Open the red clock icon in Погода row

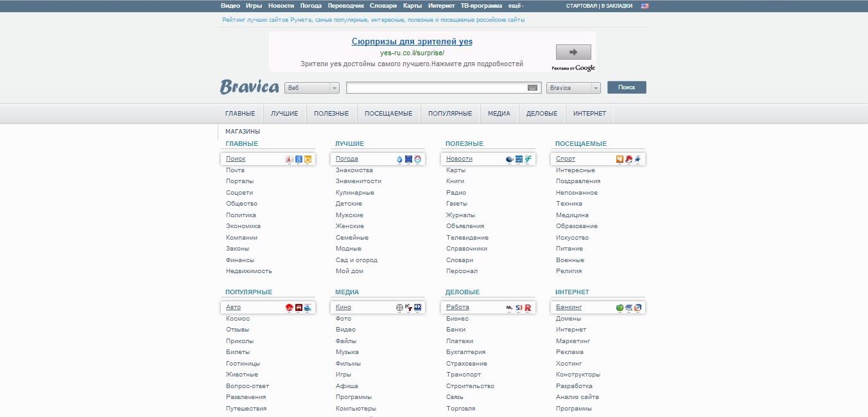[417, 159]
